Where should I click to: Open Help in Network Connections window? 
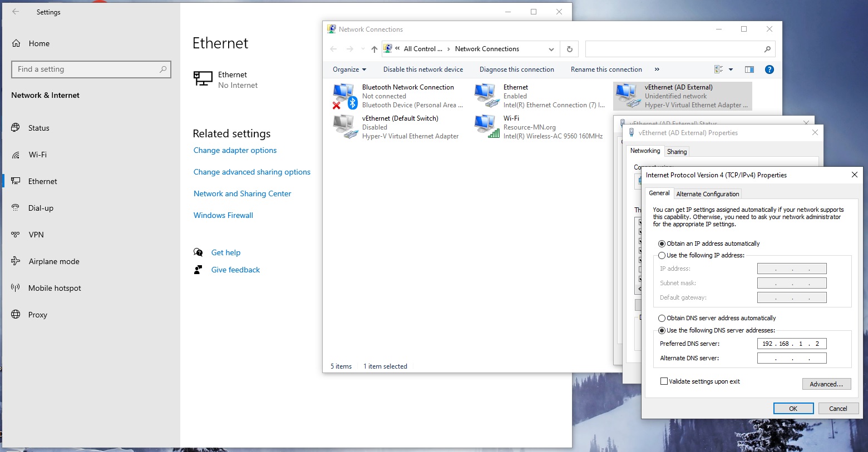pos(770,69)
